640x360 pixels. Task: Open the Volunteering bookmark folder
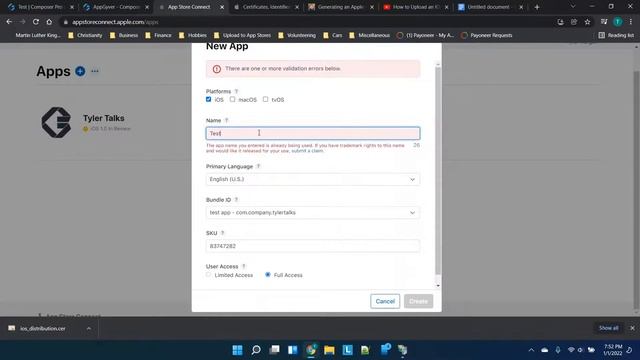click(x=297, y=35)
